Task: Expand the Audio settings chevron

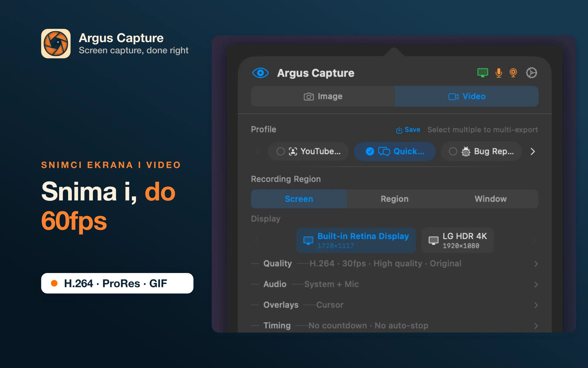Action: (536, 284)
